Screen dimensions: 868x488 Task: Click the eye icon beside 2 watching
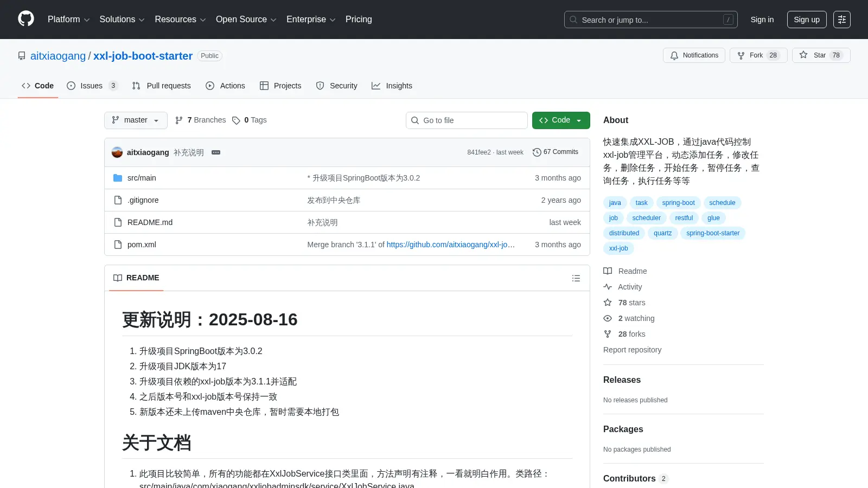608,318
